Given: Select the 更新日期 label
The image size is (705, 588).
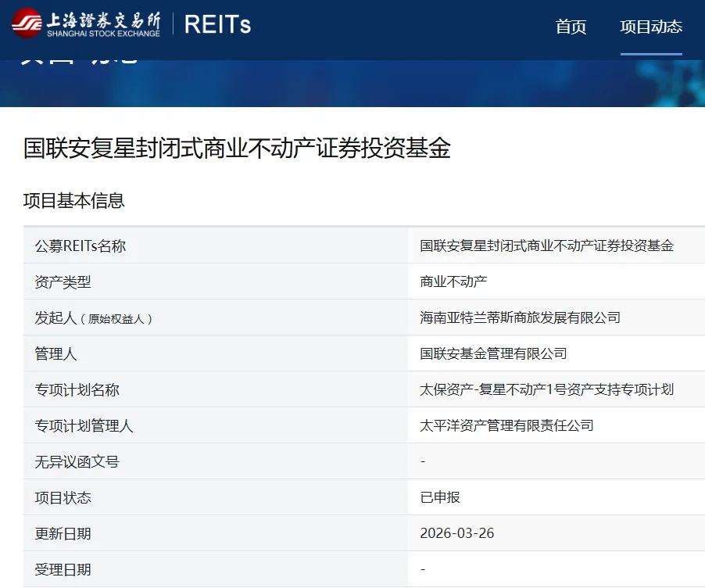Looking at the screenshot, I should click(x=63, y=534).
